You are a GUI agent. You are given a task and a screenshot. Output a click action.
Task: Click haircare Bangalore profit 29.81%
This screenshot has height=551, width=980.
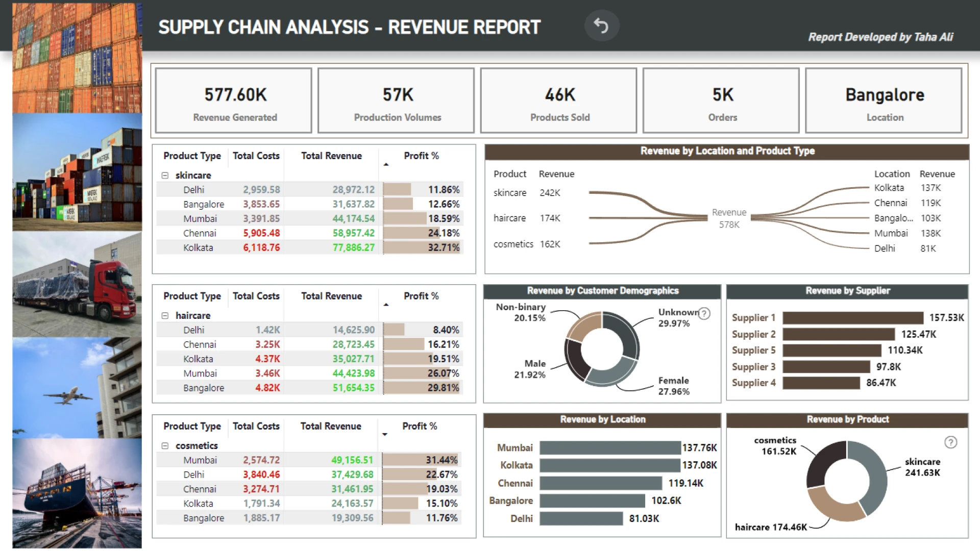tap(444, 388)
